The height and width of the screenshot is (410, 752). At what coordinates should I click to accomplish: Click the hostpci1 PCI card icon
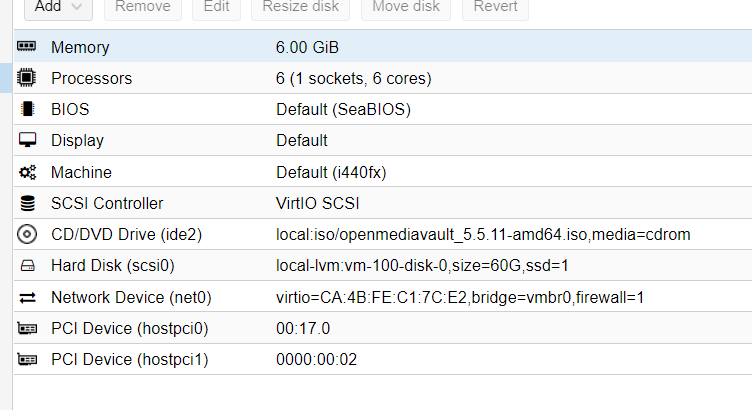pyautogui.click(x=27, y=359)
